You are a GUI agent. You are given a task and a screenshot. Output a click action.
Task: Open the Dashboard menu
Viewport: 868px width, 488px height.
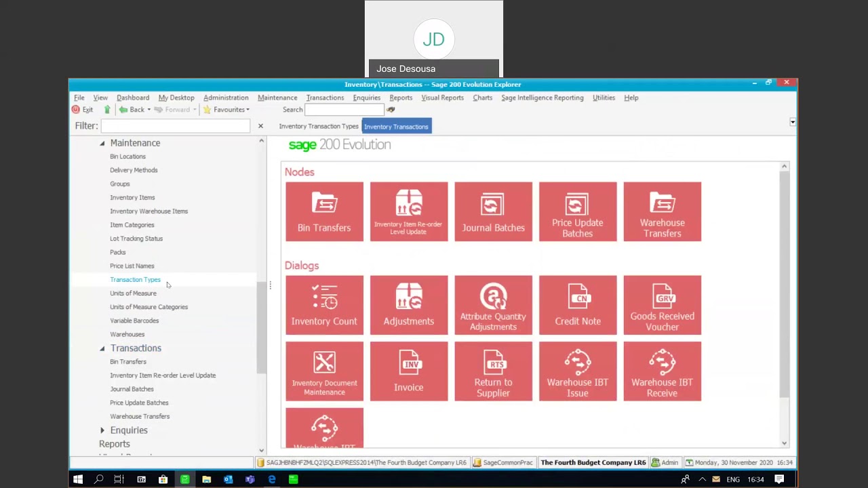(133, 98)
